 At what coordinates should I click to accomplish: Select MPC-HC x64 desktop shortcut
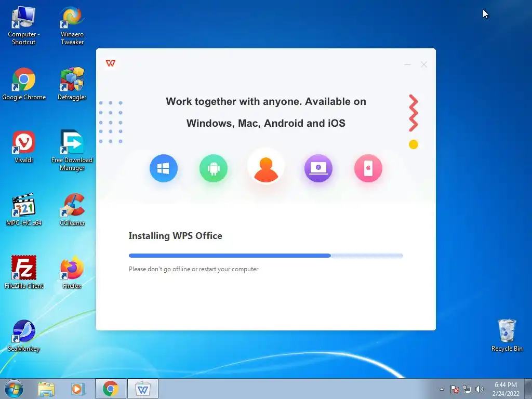(x=24, y=209)
